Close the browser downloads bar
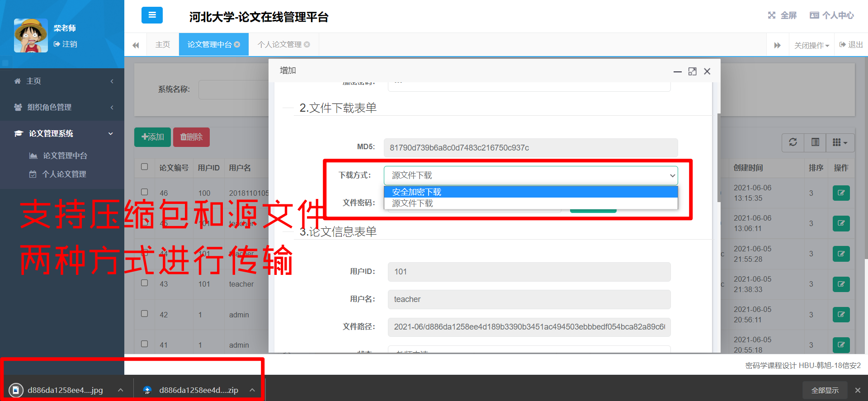Screen dimensions: 868x401 tap(858, 390)
